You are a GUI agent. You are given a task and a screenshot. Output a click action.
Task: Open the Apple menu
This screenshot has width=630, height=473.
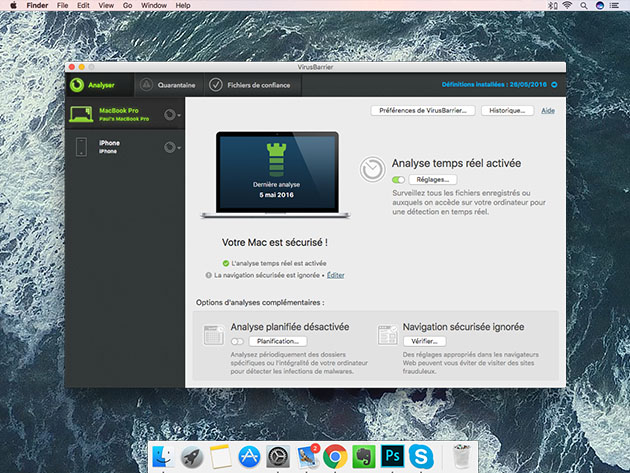[13, 5]
